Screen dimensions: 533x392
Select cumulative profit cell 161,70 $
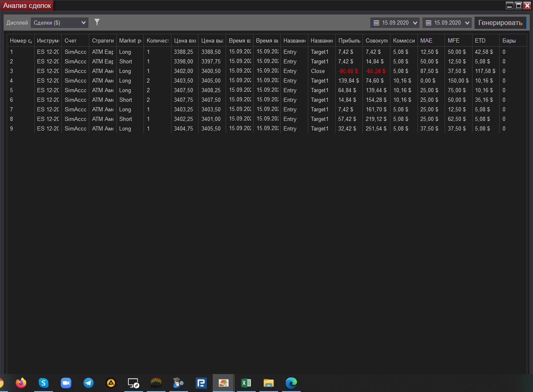377,109
